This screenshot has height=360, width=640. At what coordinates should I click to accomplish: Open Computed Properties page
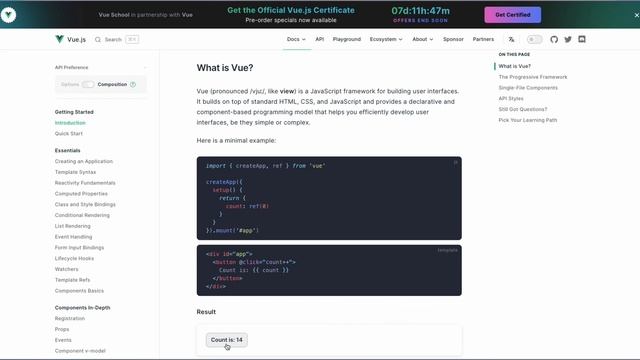point(81,194)
